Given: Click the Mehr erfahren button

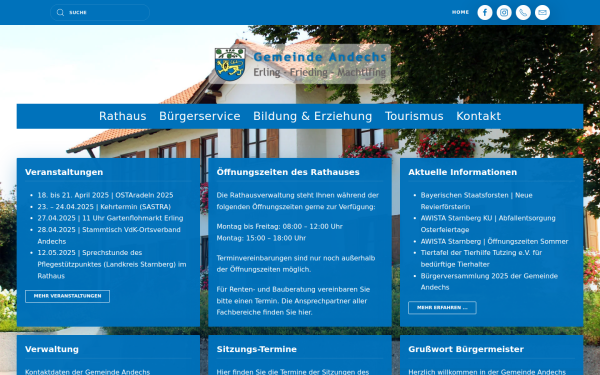Looking at the screenshot, I should pos(442,308).
